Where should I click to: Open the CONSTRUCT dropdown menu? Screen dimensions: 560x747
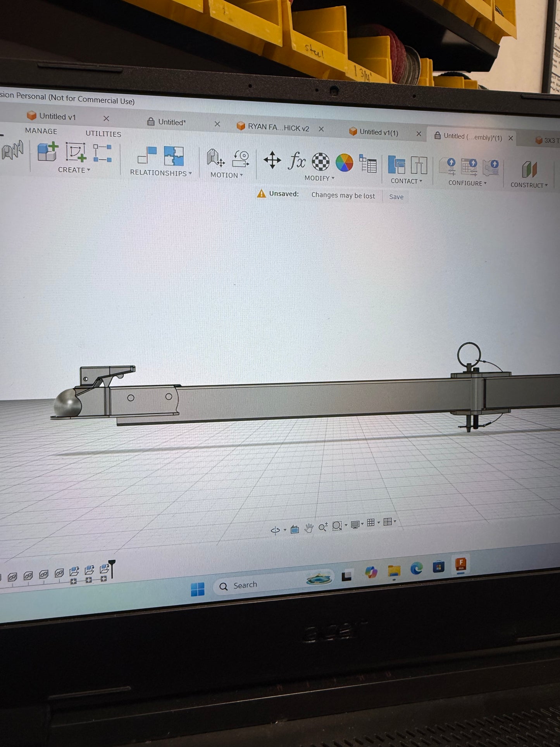click(529, 185)
